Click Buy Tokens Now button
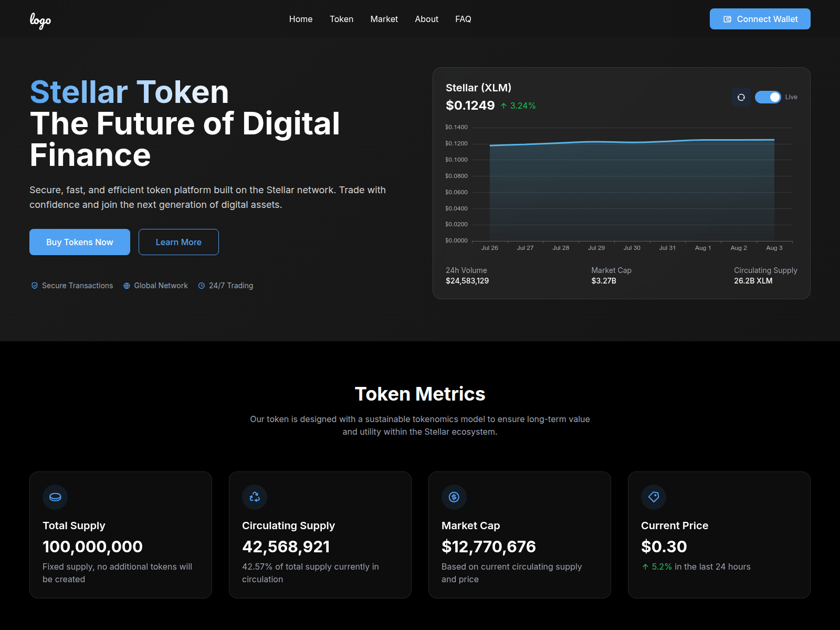Image resolution: width=840 pixels, height=630 pixels. (80, 242)
